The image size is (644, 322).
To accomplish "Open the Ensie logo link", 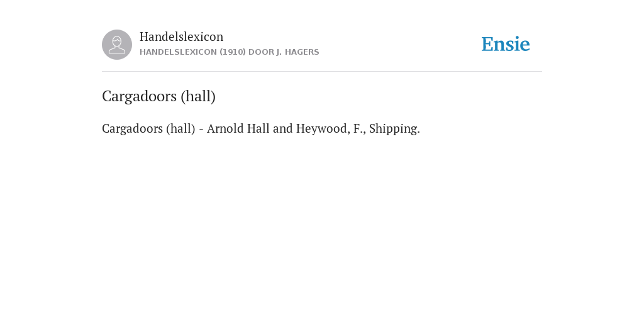I will [x=506, y=44].
